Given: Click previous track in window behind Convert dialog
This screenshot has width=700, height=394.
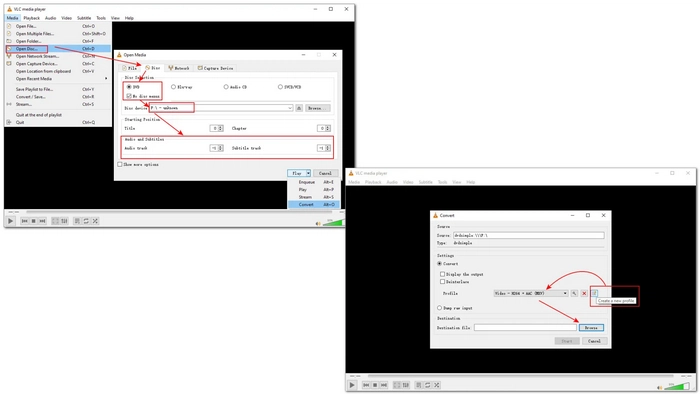Looking at the screenshot, I should (366, 385).
